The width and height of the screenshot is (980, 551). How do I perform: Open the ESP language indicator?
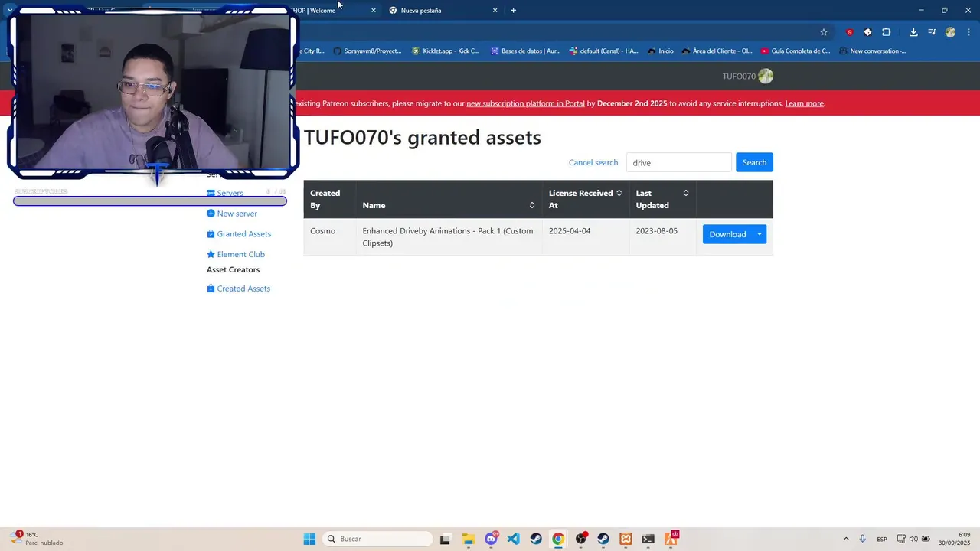882,539
